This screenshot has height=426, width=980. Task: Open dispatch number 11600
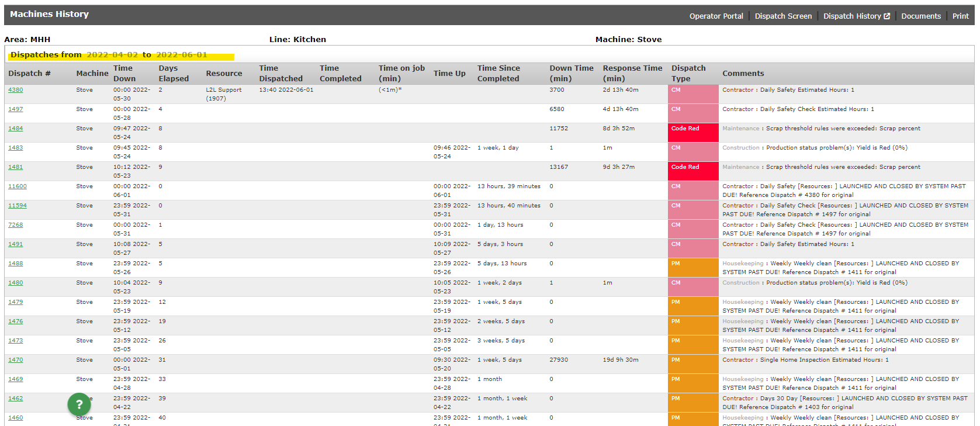click(x=18, y=186)
